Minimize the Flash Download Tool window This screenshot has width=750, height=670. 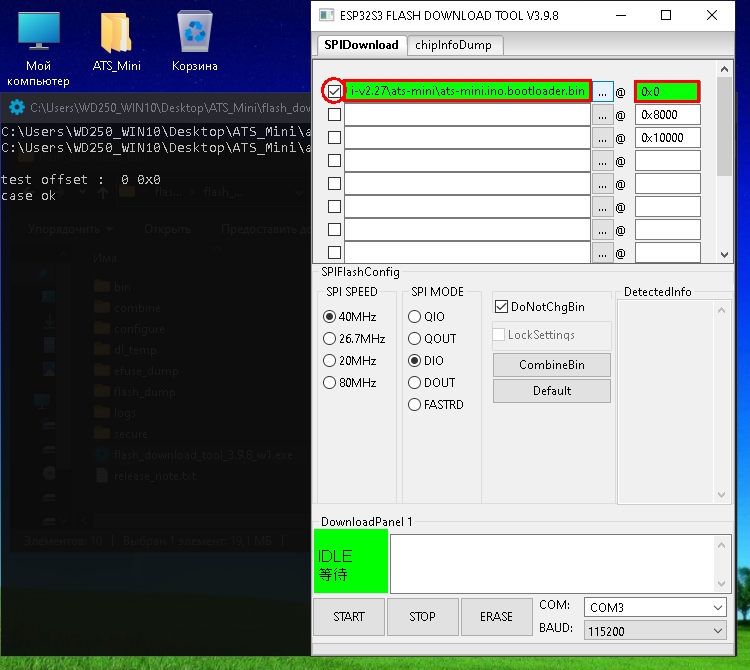tap(621, 15)
